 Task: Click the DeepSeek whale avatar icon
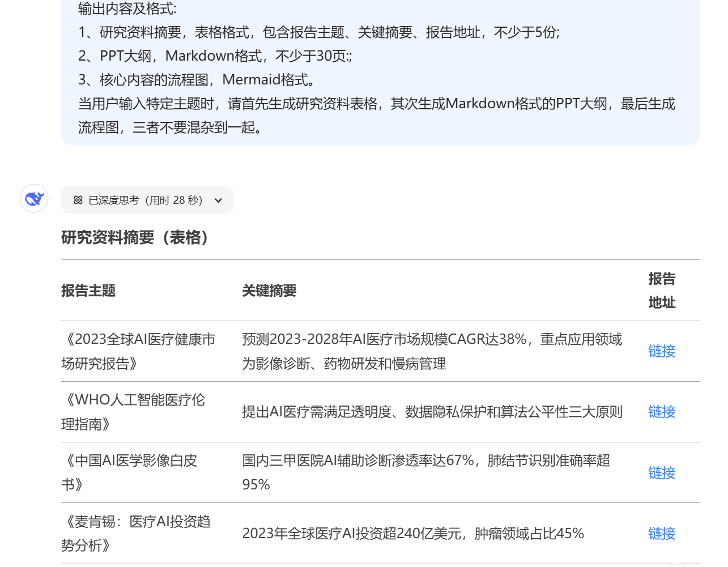pyautogui.click(x=34, y=198)
